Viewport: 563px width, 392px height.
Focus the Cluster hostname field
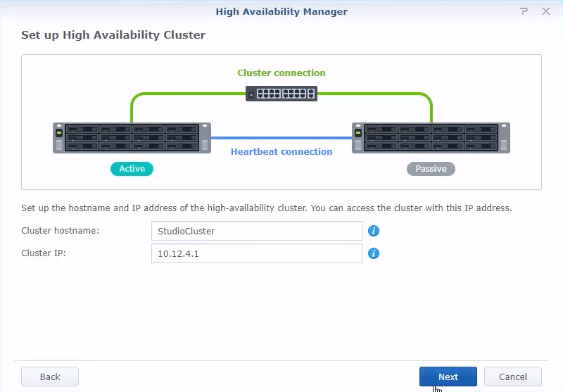257,231
